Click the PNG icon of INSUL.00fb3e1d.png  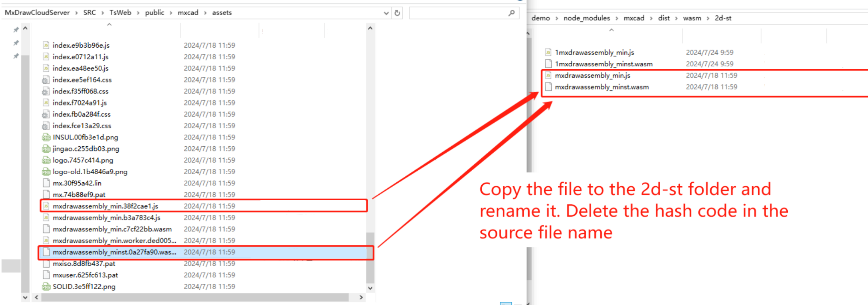46,137
